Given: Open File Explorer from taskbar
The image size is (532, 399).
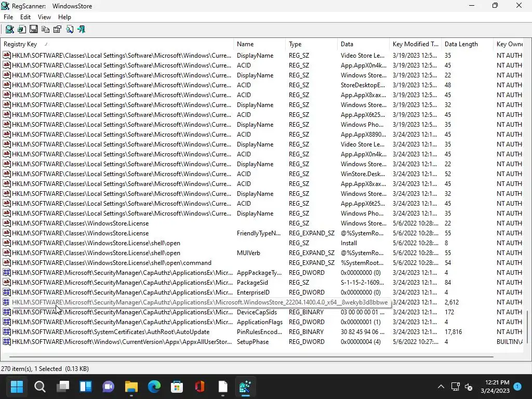Looking at the screenshot, I should point(131,387).
